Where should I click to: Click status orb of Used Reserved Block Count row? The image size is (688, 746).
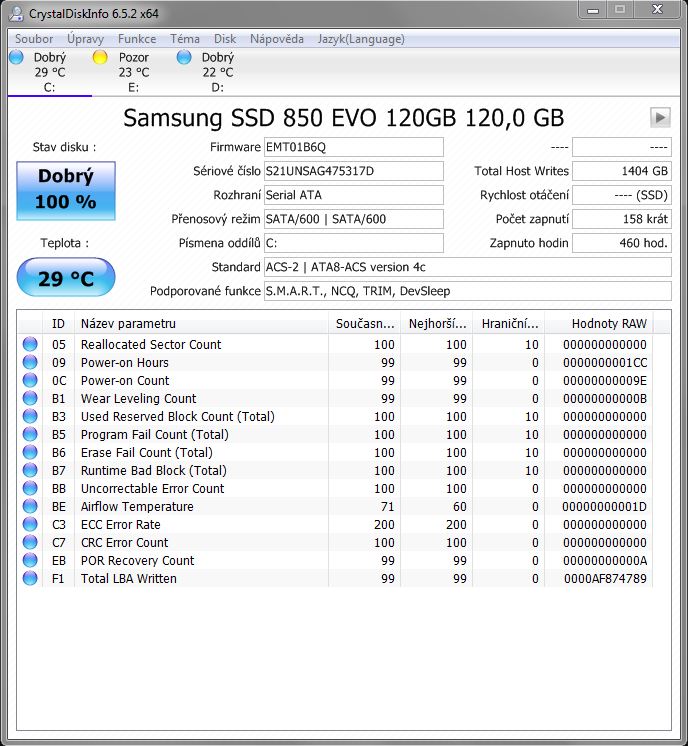[30, 416]
